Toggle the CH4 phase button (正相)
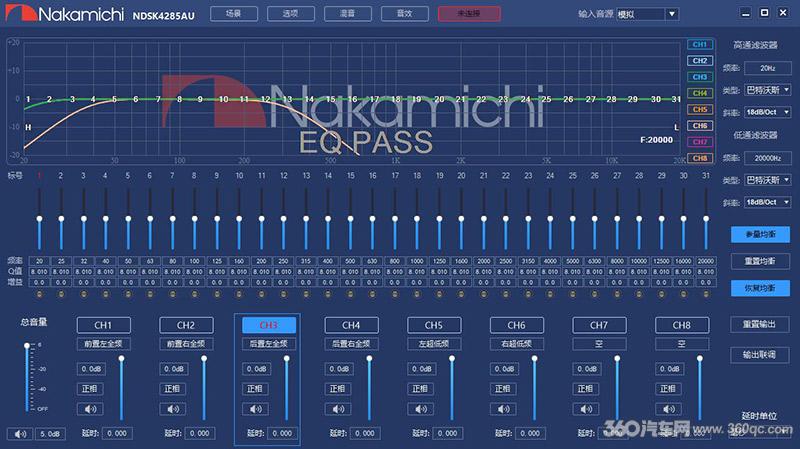The width and height of the screenshot is (800, 449). pyautogui.click(x=338, y=389)
